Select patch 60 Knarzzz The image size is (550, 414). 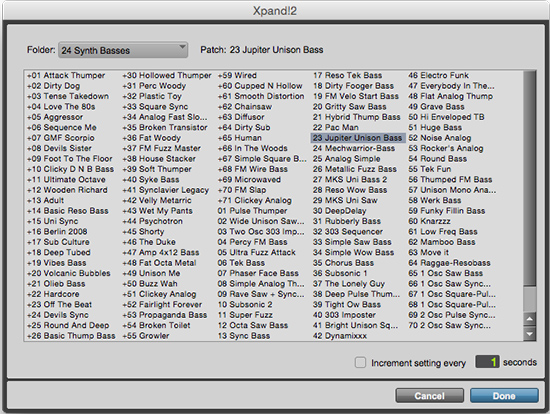[429, 221]
